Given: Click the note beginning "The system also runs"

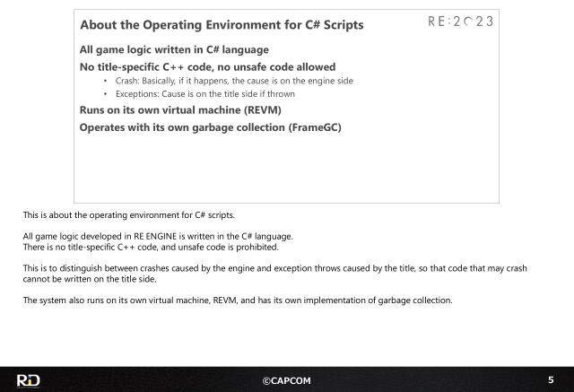Looking at the screenshot, I should (238, 300).
